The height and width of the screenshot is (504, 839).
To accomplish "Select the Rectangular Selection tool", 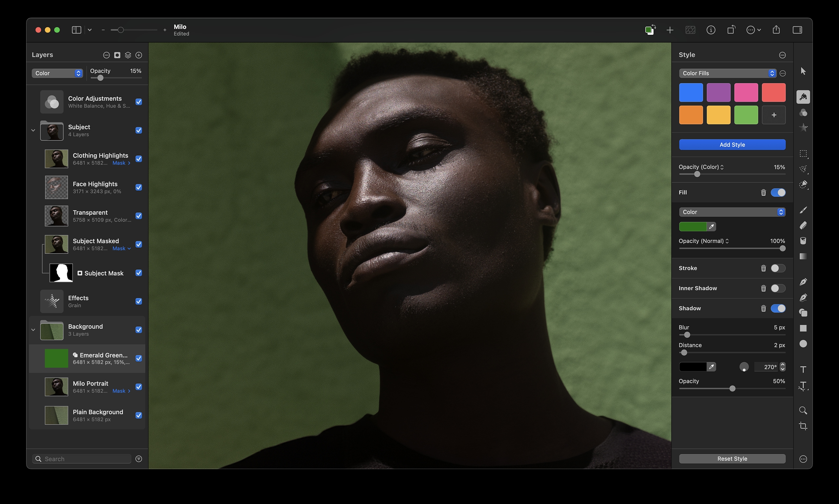I will 803,154.
